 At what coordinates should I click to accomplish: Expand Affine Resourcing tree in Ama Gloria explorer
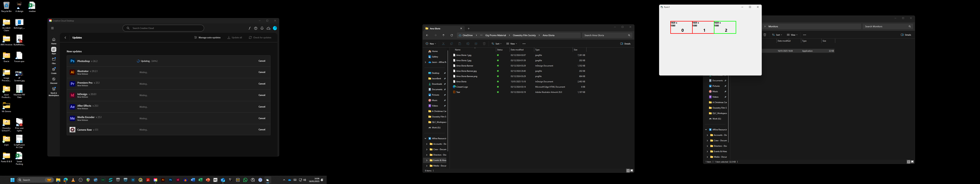coord(425,139)
